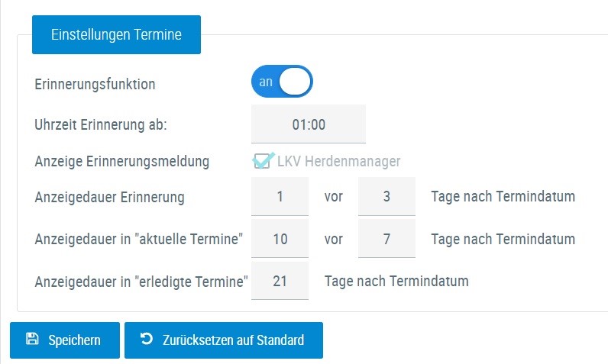Click Tage nach Termindatum text beside 21
The height and width of the screenshot is (364, 608).
tap(396, 281)
